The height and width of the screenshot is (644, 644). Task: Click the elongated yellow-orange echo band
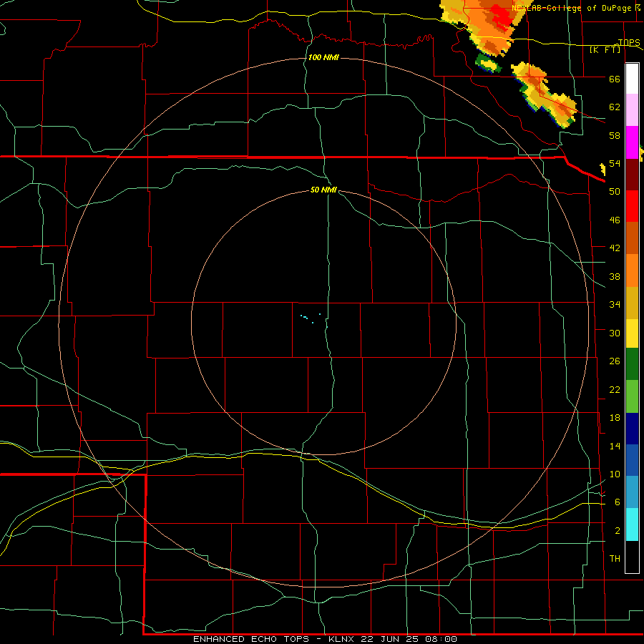(x=545, y=94)
